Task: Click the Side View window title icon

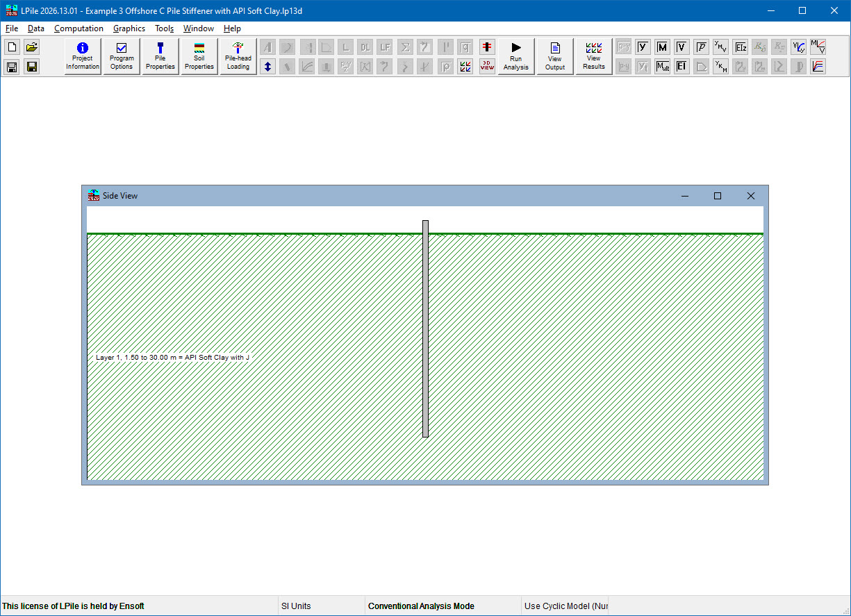Action: (x=94, y=196)
